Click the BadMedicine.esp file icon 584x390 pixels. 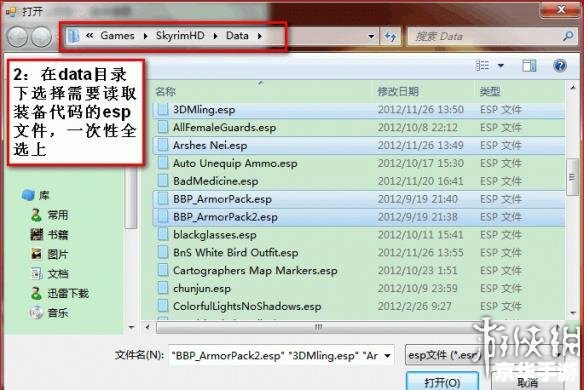[x=163, y=181]
